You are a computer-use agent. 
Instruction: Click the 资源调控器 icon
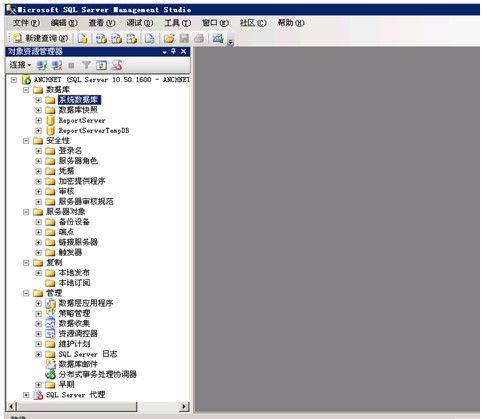[50, 334]
